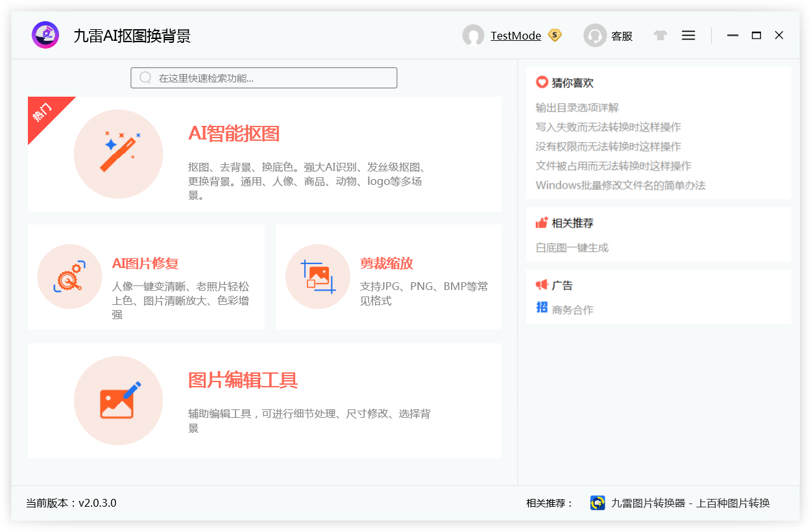The height and width of the screenshot is (532, 811).
Task: Click the 剪裁缩放 crop tool icon
Action: point(318,276)
